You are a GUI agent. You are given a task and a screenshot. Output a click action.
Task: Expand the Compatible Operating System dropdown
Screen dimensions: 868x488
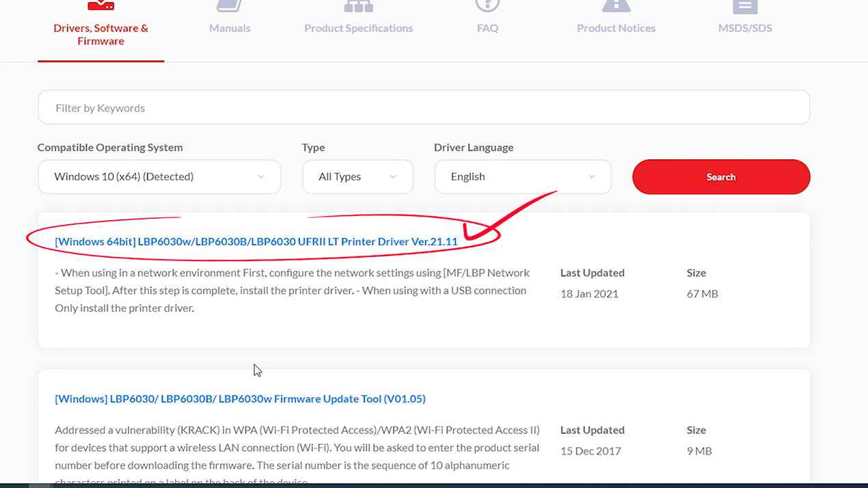[159, 176]
